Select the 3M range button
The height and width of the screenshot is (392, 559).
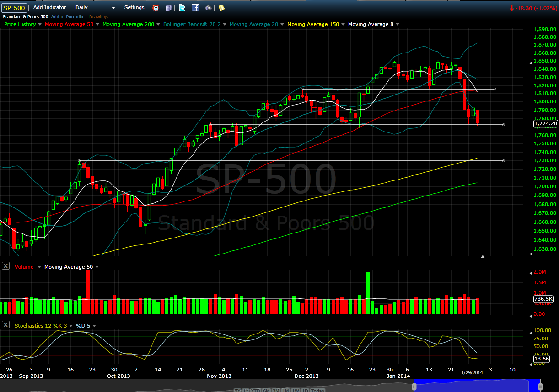point(276,390)
